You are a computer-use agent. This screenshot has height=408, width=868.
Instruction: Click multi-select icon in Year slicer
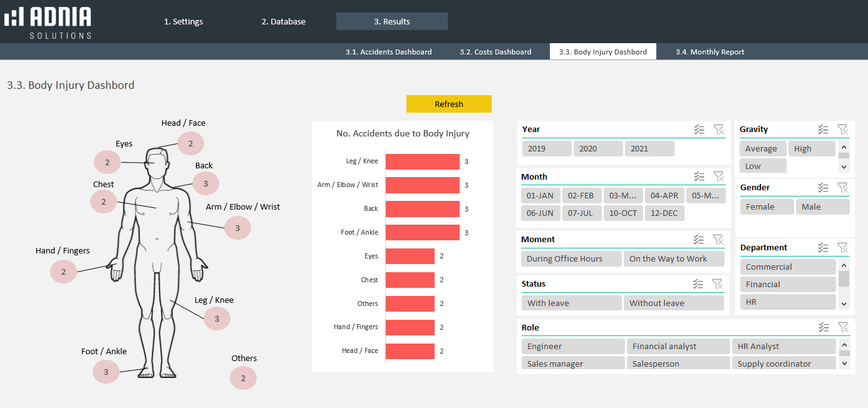[699, 130]
